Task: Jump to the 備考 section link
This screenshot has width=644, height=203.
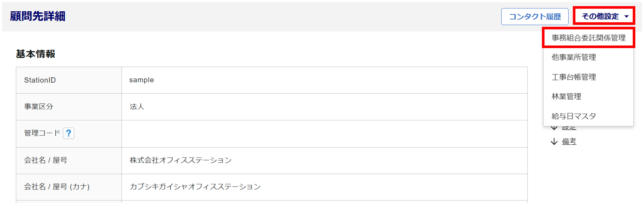Action: point(569,141)
